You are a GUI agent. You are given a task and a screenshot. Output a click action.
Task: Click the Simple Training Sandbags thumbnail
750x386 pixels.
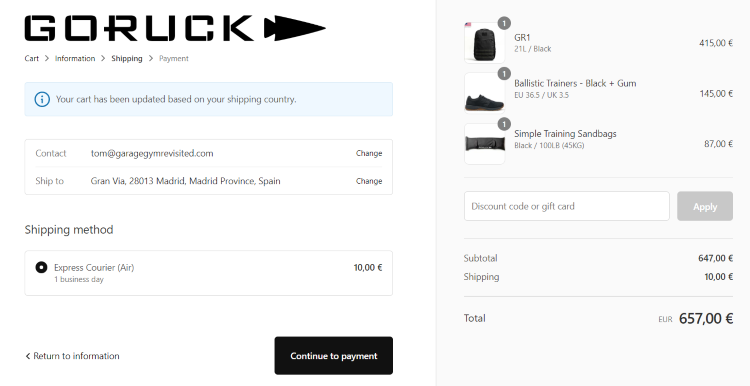coord(484,144)
